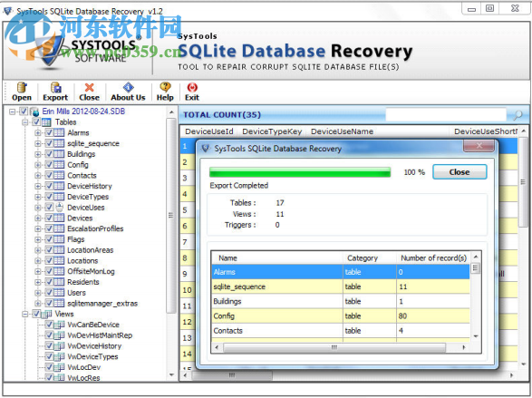
Task: Expand the Devices node
Action: coord(38,218)
